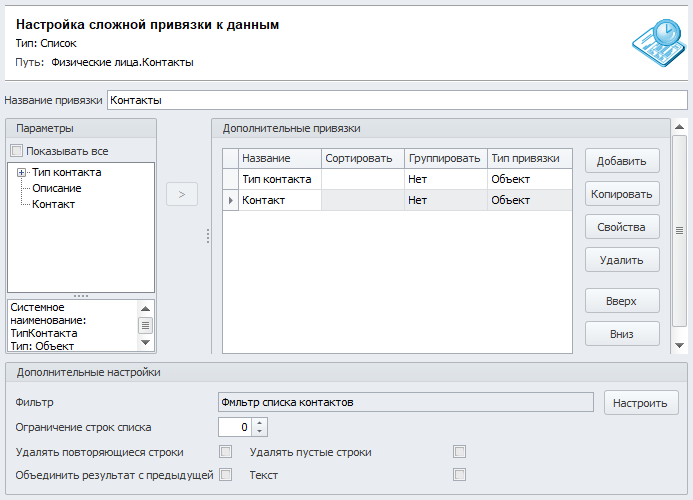
Task: Check the Удалять пустые строки option
Action: coord(460,452)
